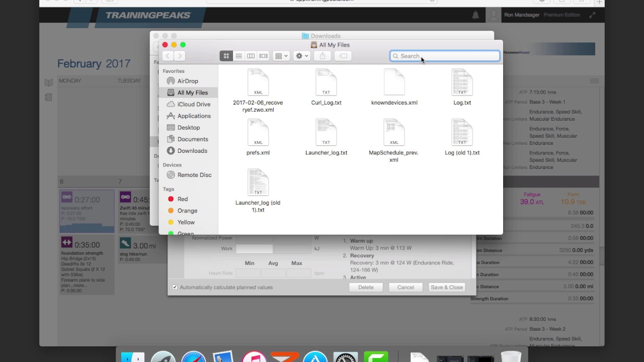Image resolution: width=644 pixels, height=362 pixels.
Task: Switch Finder to column view
Action: (251, 56)
